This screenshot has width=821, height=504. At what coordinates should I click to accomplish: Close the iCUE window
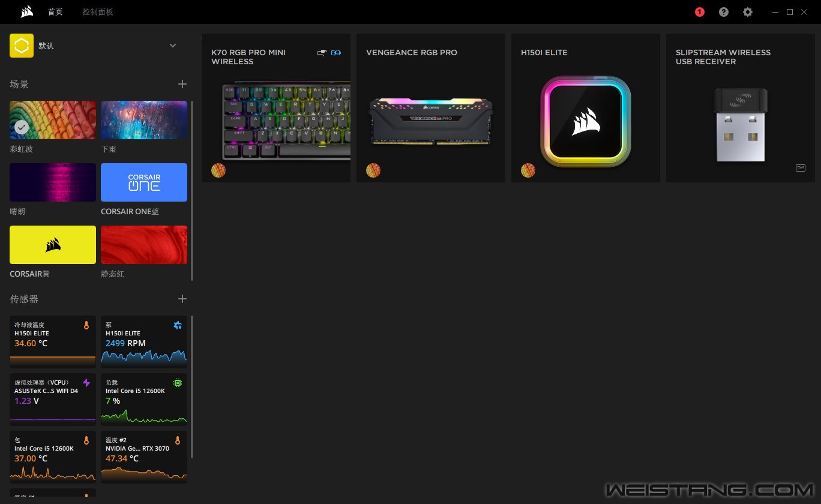[x=804, y=12]
